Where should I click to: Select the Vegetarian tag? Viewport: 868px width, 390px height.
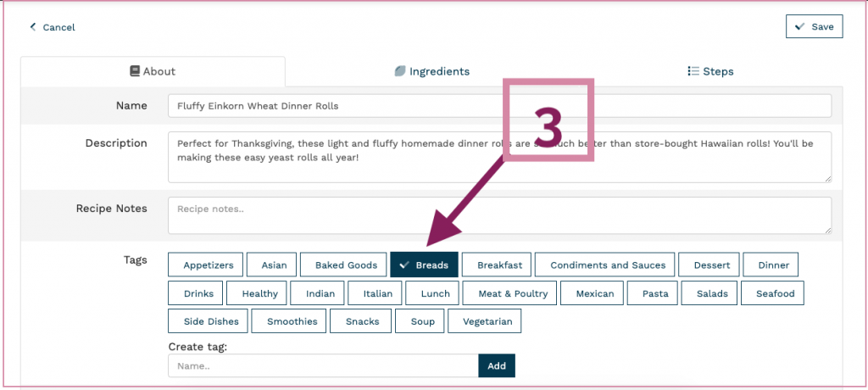click(x=484, y=321)
